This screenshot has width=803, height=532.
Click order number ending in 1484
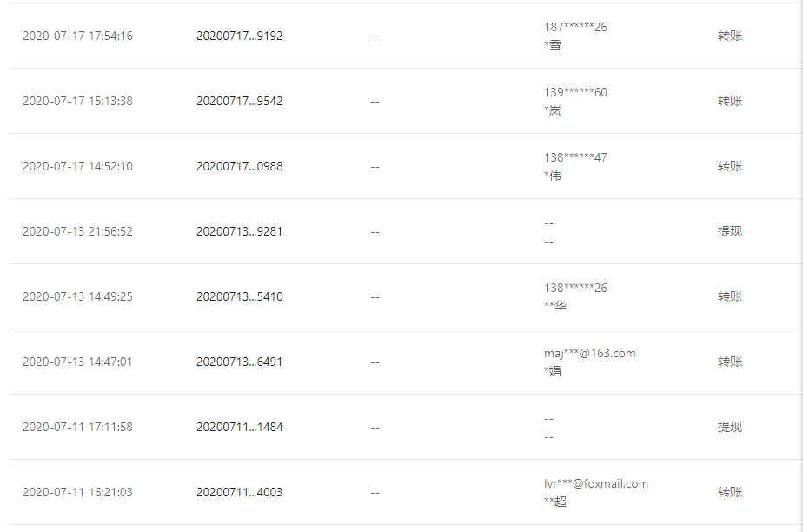(239, 427)
